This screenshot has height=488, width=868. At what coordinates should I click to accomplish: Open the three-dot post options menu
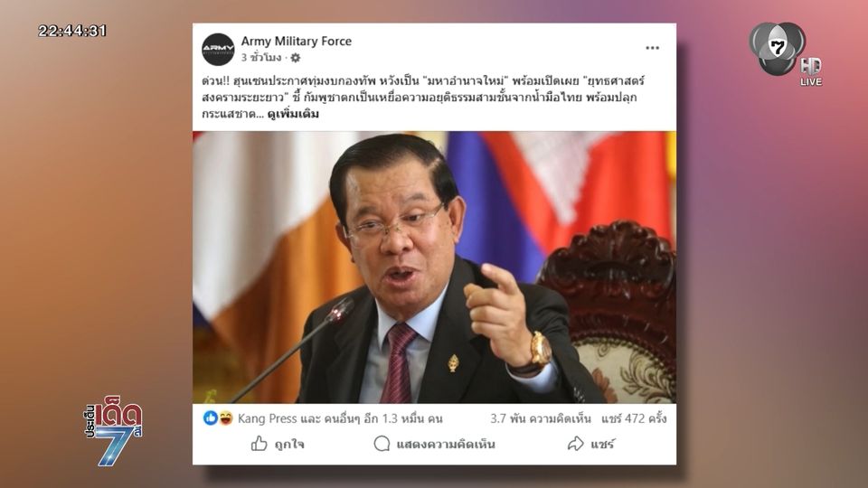coord(653,48)
